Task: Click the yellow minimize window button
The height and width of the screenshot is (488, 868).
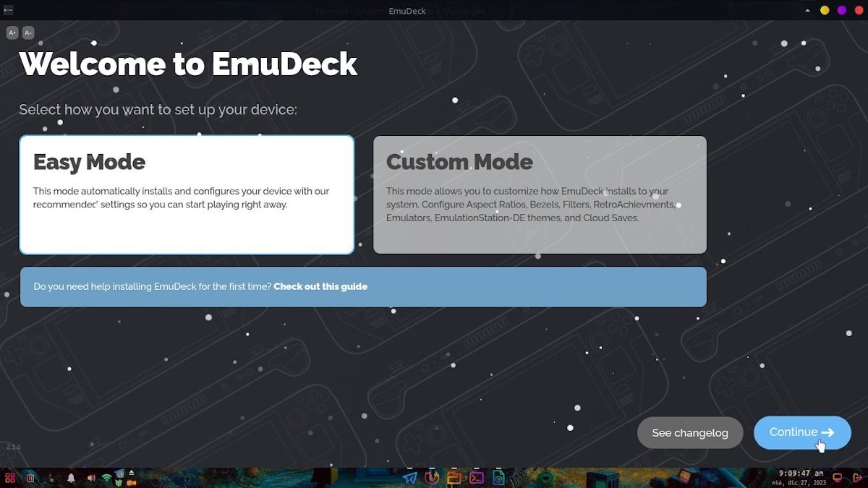Action: tap(825, 10)
